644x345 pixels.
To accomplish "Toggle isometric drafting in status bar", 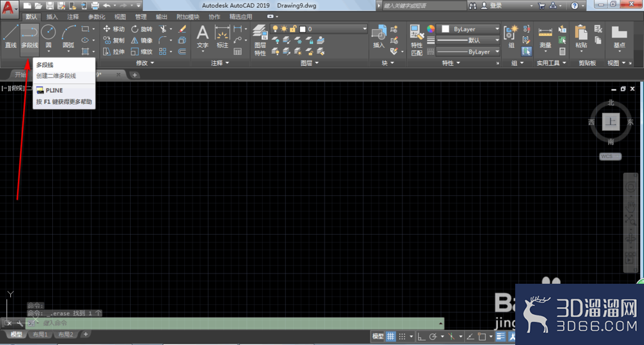I will point(451,336).
